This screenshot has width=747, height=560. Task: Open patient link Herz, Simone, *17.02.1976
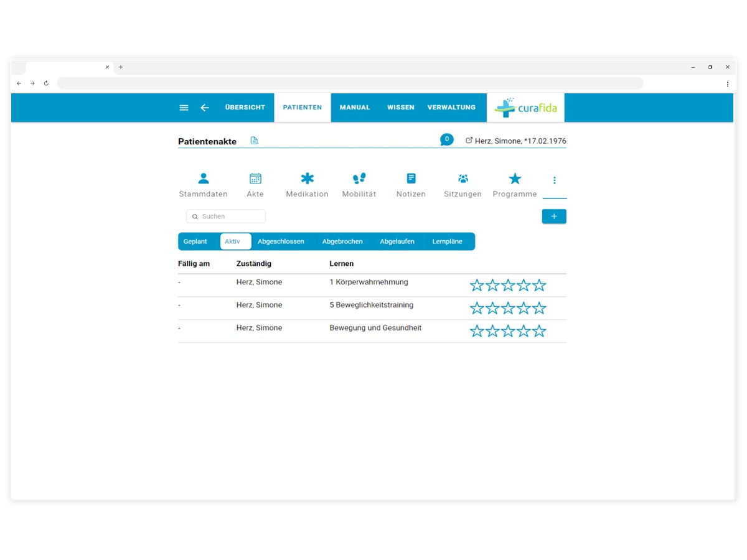pyautogui.click(x=520, y=141)
